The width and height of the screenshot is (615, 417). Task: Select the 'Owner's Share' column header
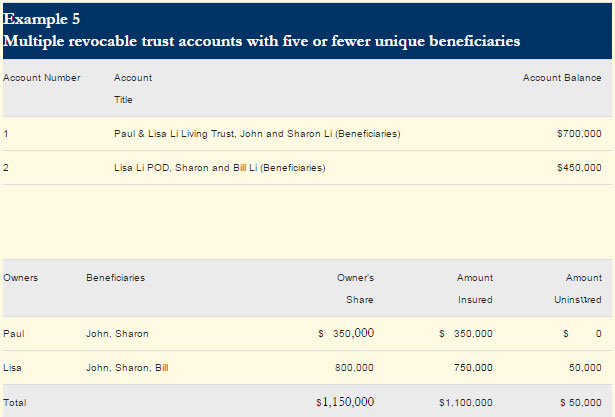pyautogui.click(x=359, y=288)
